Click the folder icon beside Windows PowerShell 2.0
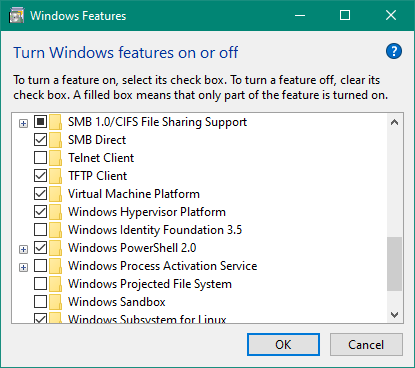 click(56, 248)
